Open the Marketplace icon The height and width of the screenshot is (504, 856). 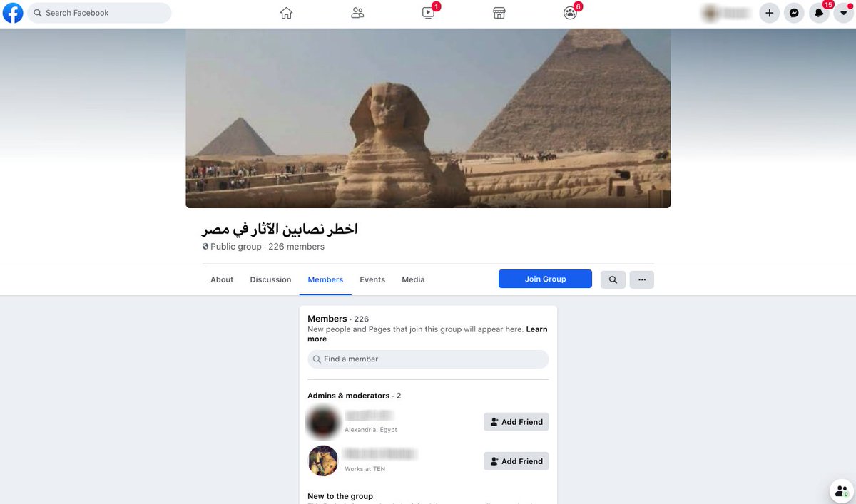pos(499,13)
